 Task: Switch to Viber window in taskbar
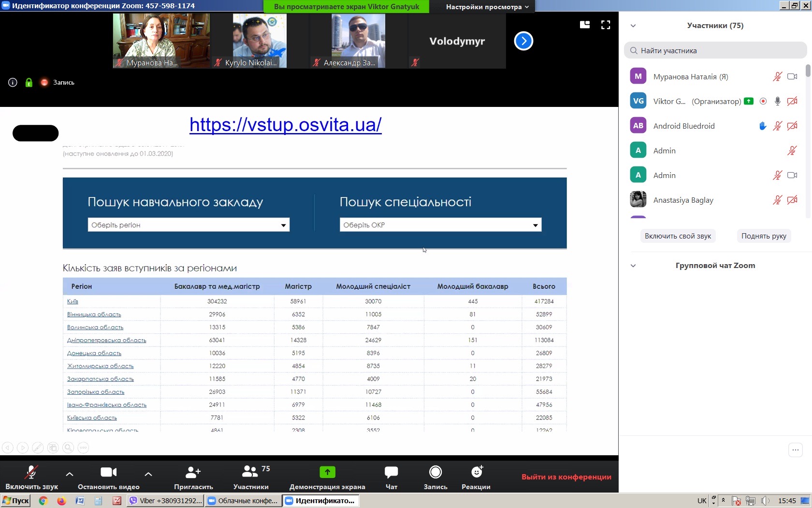pos(165,501)
